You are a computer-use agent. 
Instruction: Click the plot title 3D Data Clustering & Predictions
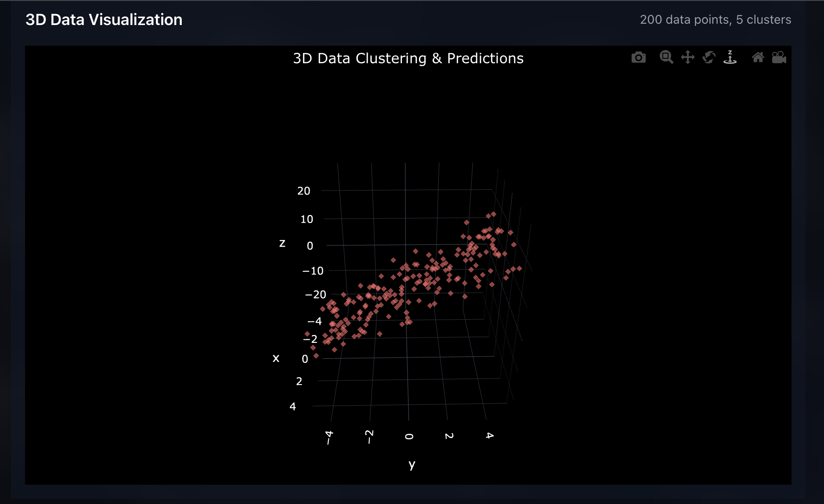(x=408, y=58)
